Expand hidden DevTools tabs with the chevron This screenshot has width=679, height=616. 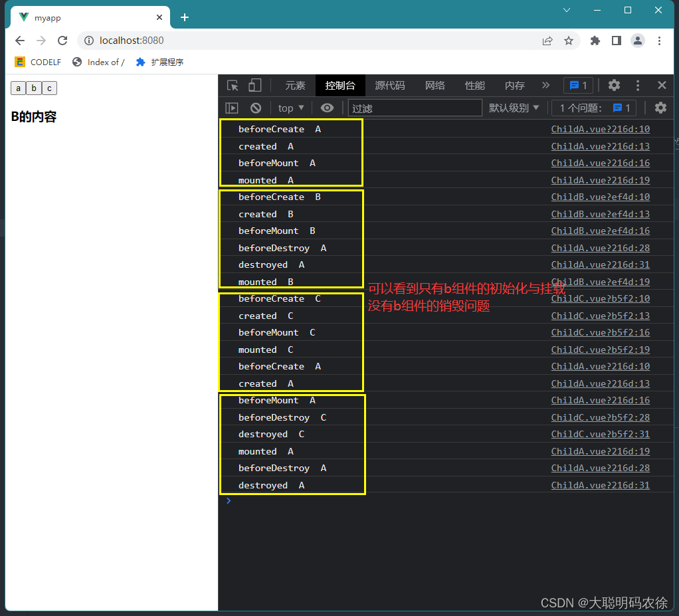(x=546, y=85)
